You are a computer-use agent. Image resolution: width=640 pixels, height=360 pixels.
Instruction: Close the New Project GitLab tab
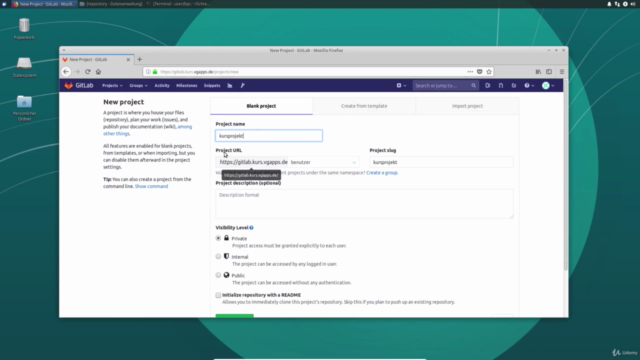point(128,60)
